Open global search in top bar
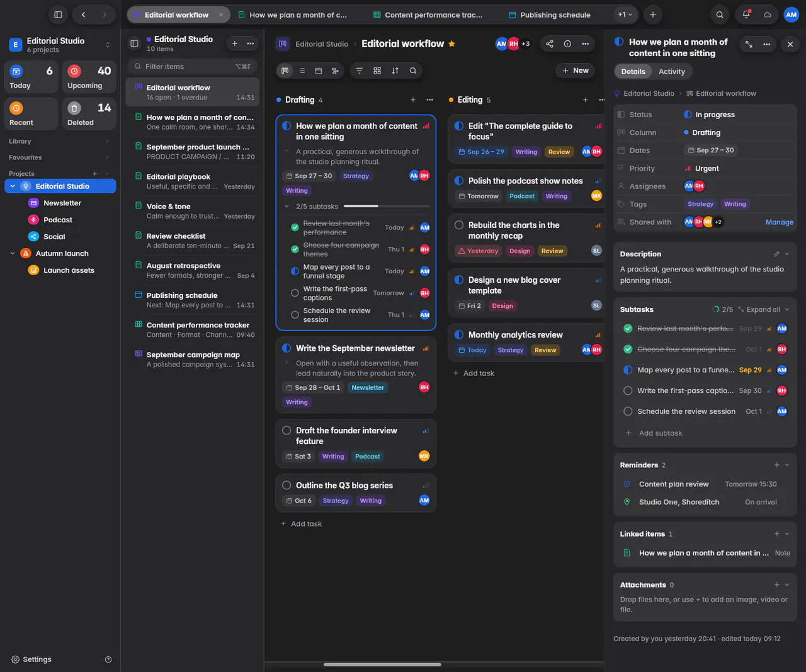Viewport: 806px width, 672px height. click(720, 14)
